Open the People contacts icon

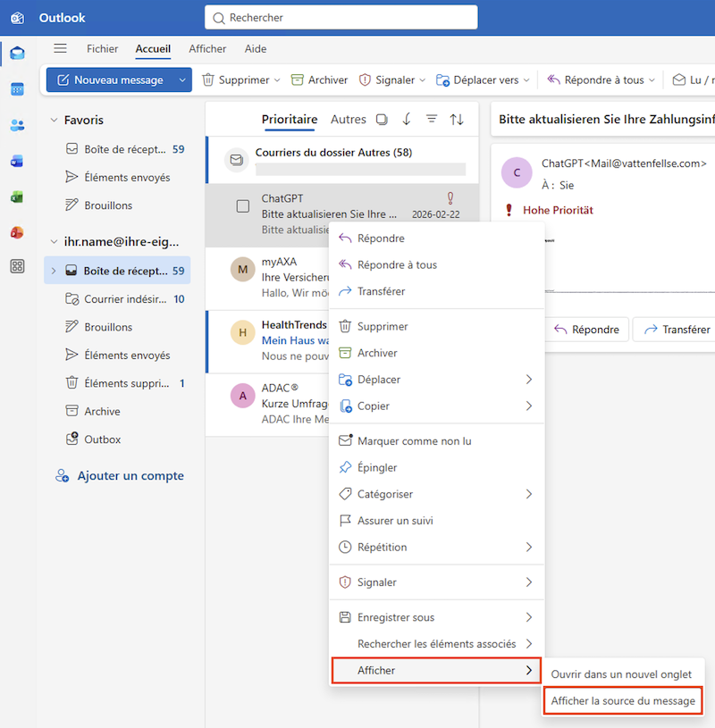point(17,125)
